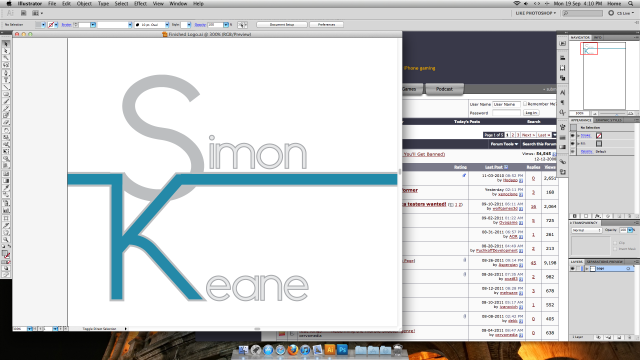Enable the Clip checkbox in Transparency panel
640x360 pixels.
pyautogui.click(x=615, y=243)
